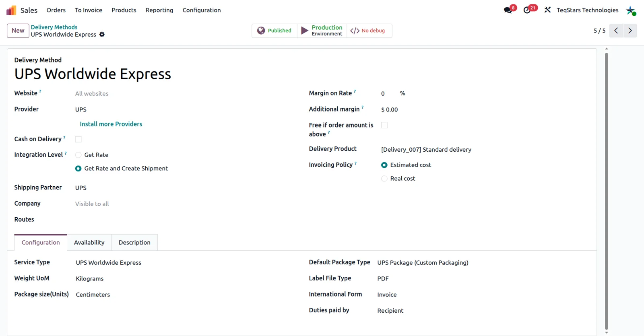Click TeqStars Technologies company switcher
Image resolution: width=644 pixels, height=336 pixels.
tap(588, 10)
